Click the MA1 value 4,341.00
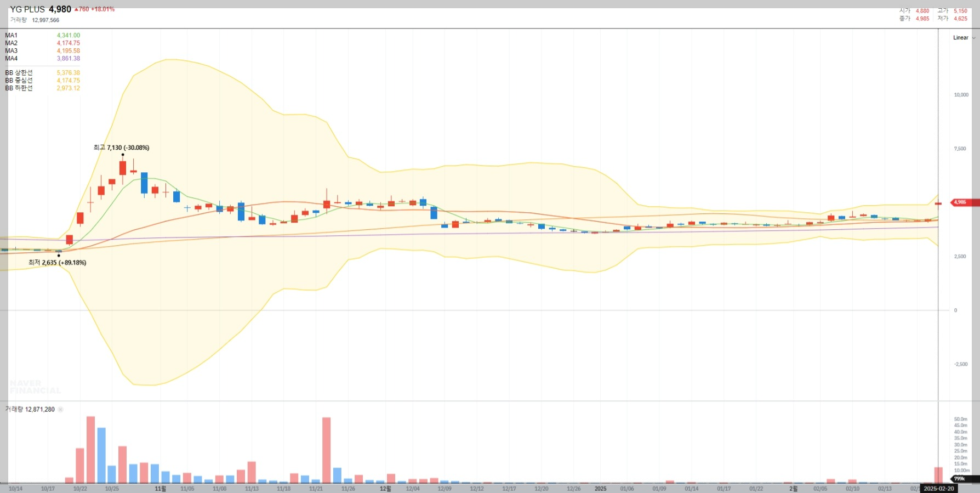The height and width of the screenshot is (493, 980). tap(69, 36)
